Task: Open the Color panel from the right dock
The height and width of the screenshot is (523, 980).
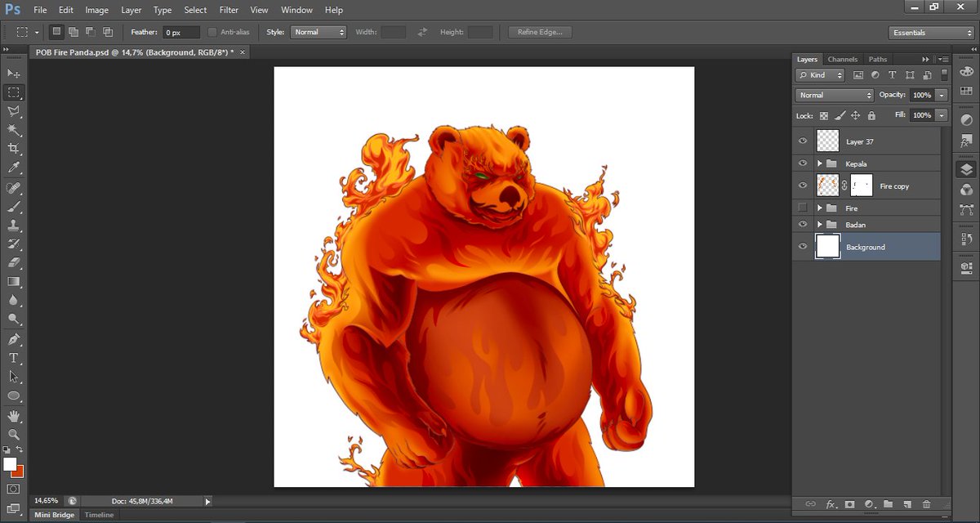Action: point(967,71)
